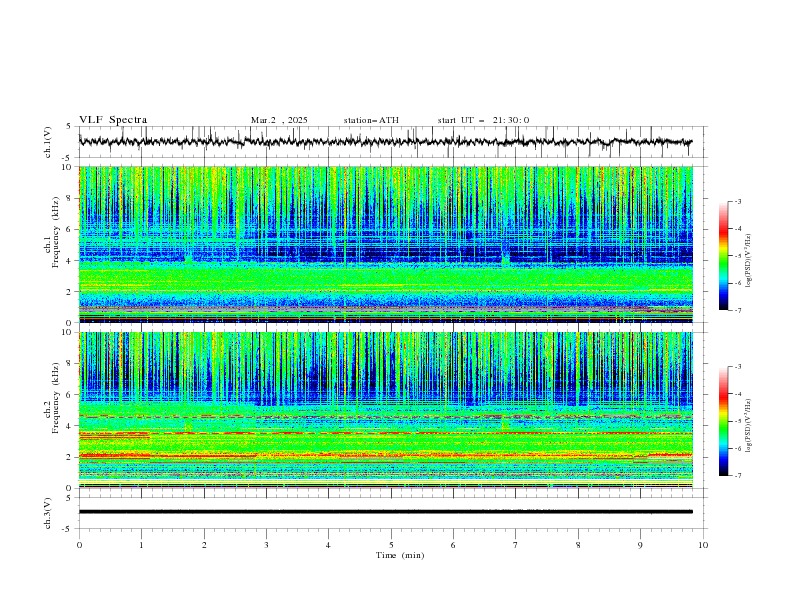The image size is (792, 612).
Task: Click the time axis tick label "5"
Action: pos(391,545)
